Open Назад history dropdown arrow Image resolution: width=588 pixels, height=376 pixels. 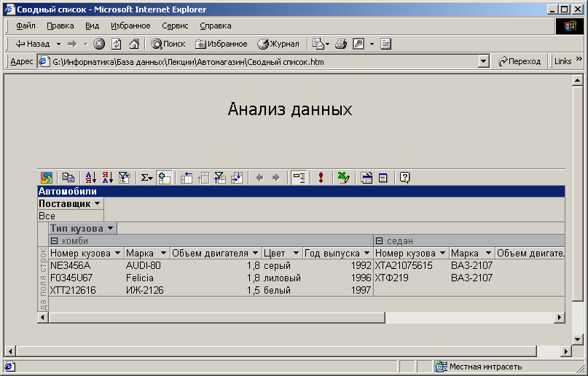coord(58,44)
